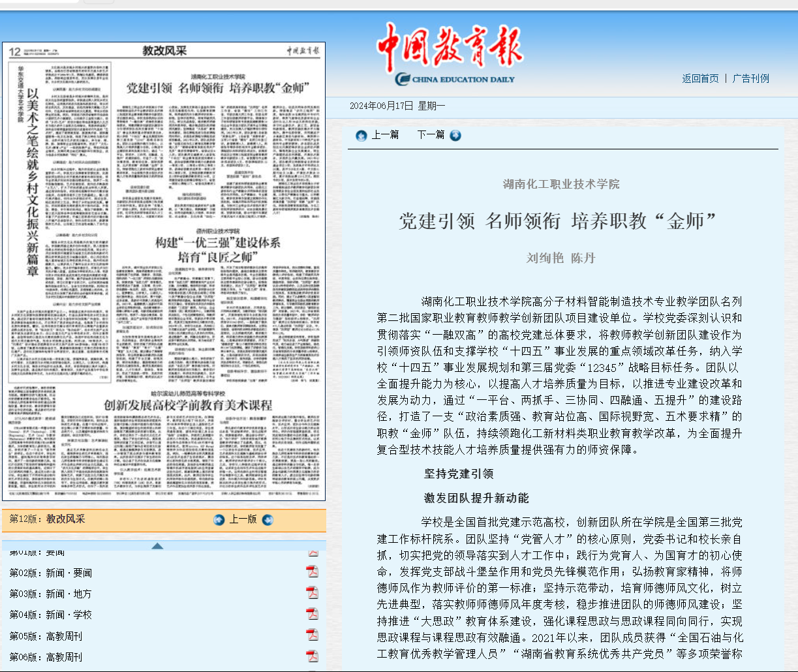Image resolution: width=798 pixels, height=672 pixels.
Task: Select the 创新发展高校学前教育美术课程 article on the thumbnail
Action: (165, 440)
